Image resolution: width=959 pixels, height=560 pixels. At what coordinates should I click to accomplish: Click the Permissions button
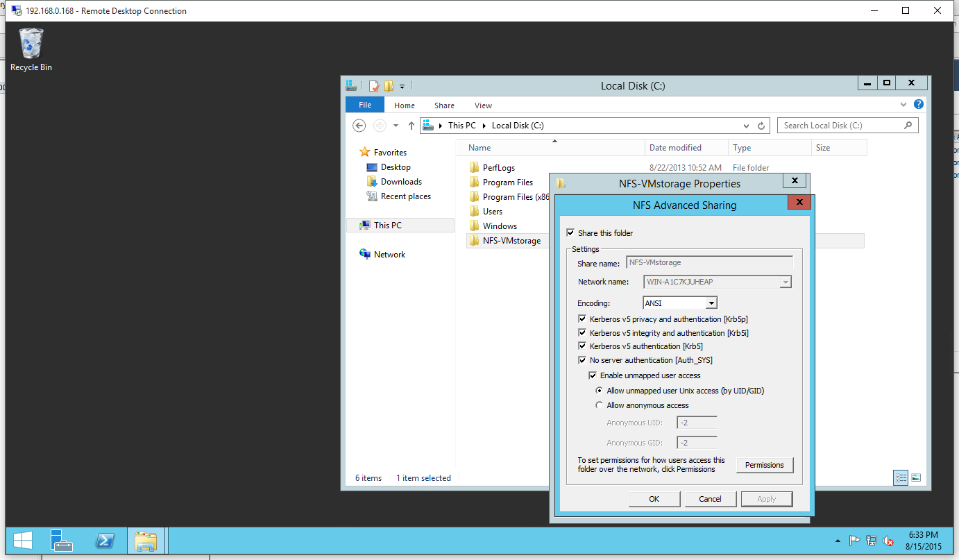pyautogui.click(x=764, y=465)
